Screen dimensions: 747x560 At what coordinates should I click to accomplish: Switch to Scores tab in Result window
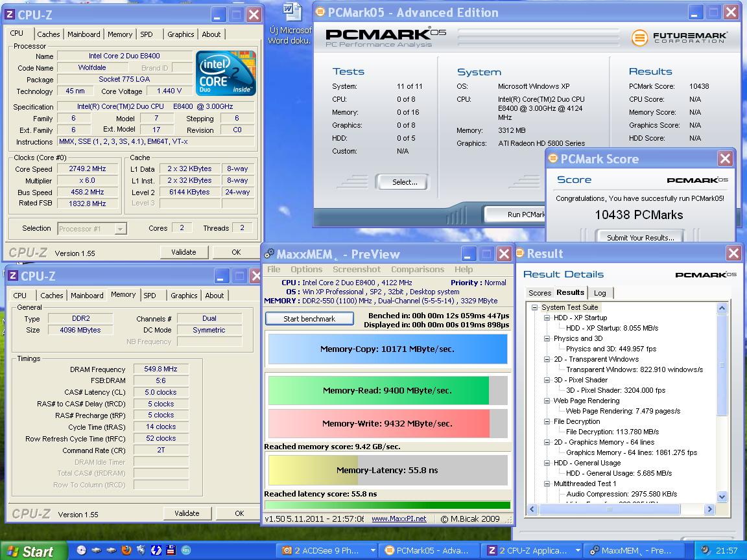[539, 293]
